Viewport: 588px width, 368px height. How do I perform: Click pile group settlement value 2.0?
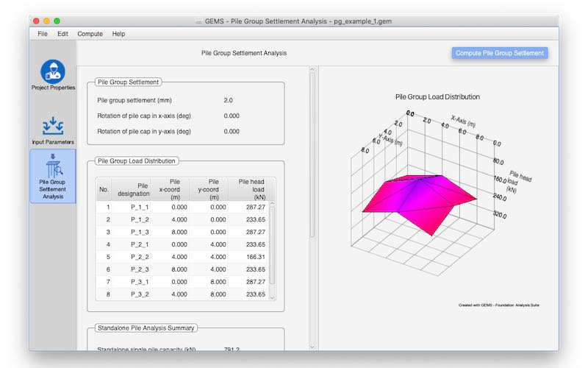tap(228, 100)
